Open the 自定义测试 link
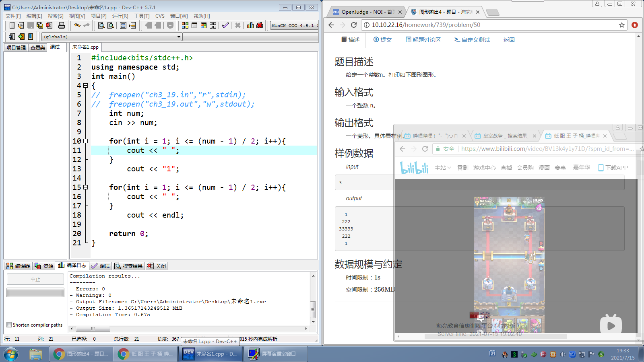644x362 pixels. coord(472,40)
